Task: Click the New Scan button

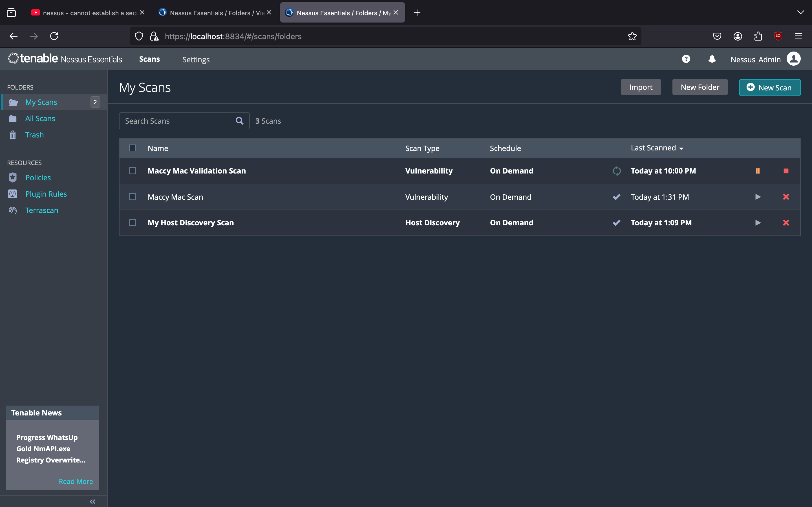Action: pyautogui.click(x=769, y=88)
